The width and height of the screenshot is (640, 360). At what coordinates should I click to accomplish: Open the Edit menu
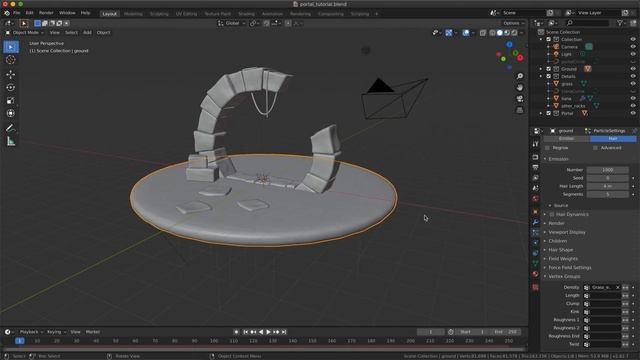click(x=29, y=13)
